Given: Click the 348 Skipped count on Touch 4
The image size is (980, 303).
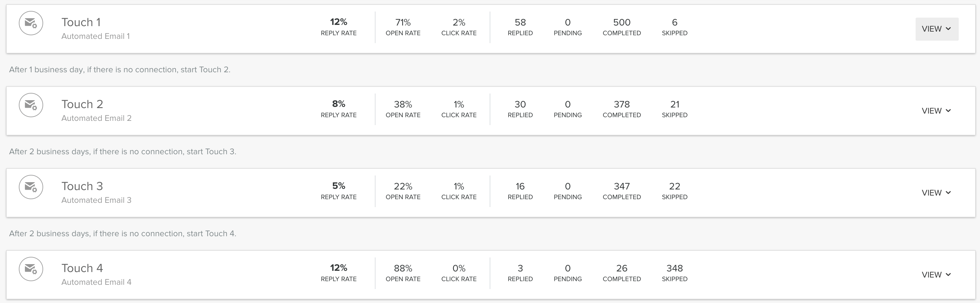Looking at the screenshot, I should [x=674, y=268].
